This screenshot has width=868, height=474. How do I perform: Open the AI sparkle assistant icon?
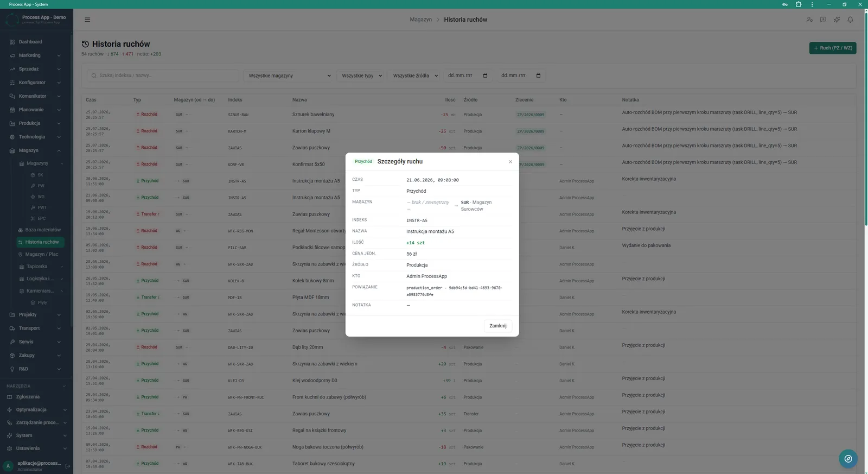837,20
